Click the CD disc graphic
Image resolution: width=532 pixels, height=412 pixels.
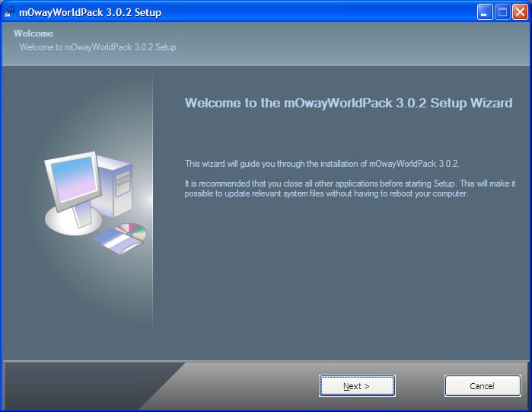(x=132, y=229)
